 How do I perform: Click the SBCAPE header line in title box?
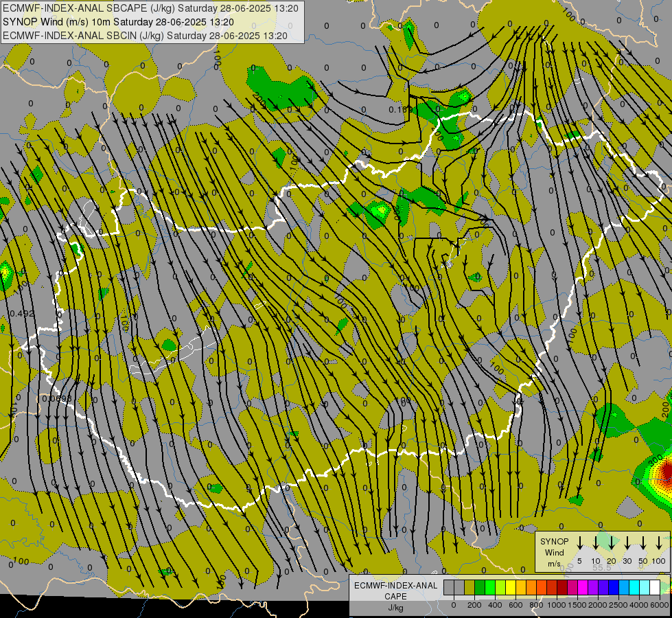(x=150, y=8)
